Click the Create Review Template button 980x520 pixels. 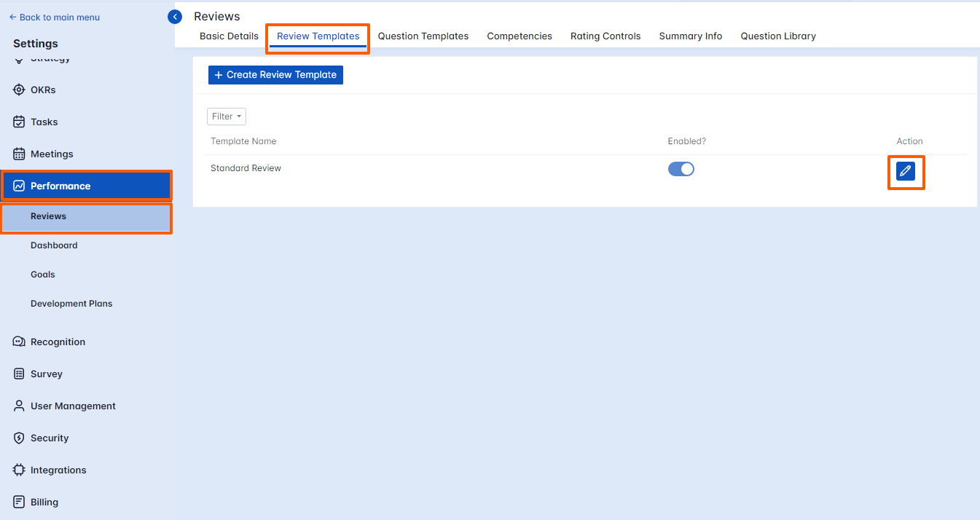click(x=275, y=74)
